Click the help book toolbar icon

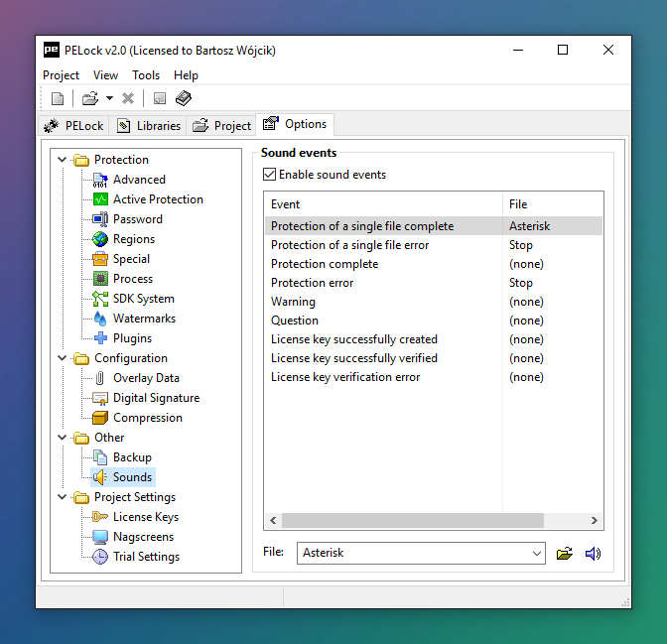[x=184, y=98]
